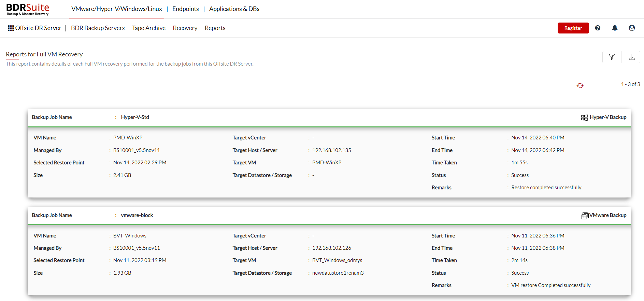Download the report using the download icon
Image resolution: width=644 pixels, height=301 pixels.
(631, 57)
